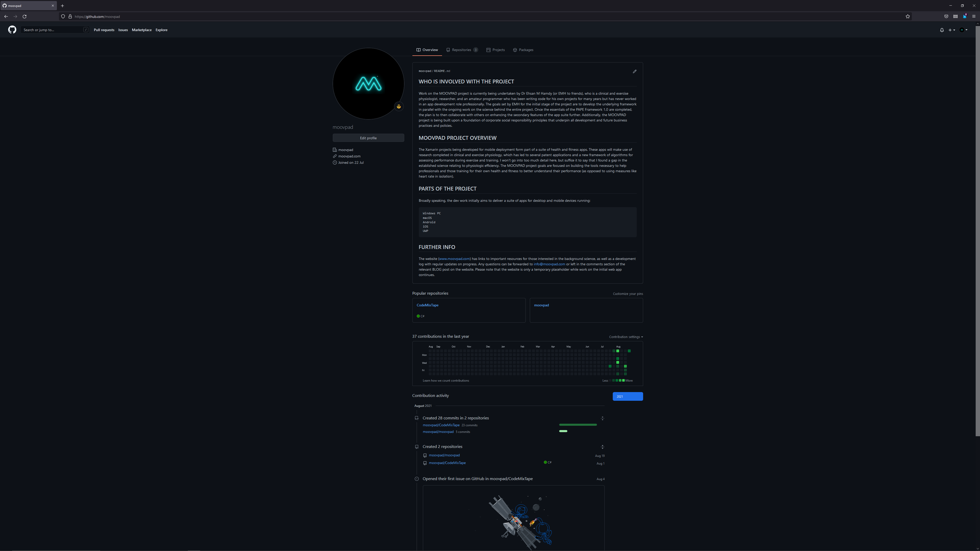
Task: Close the moovpad browser tab
Action: point(53,6)
